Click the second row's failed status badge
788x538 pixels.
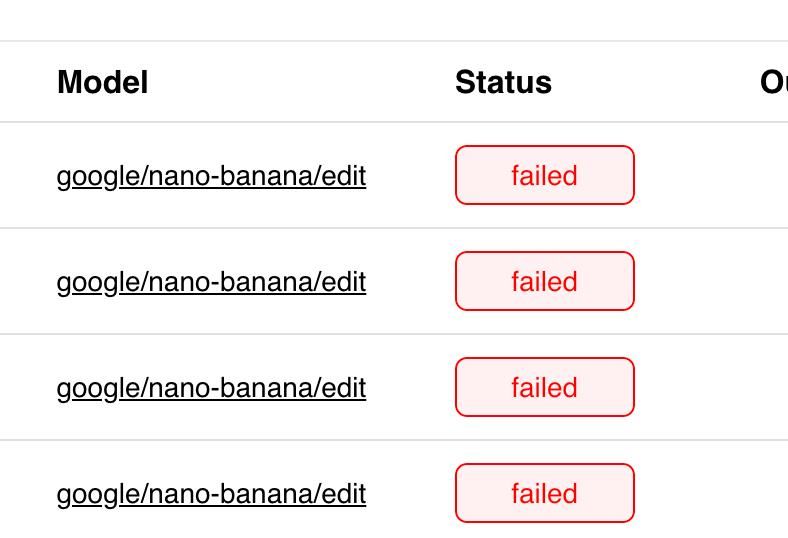(544, 282)
